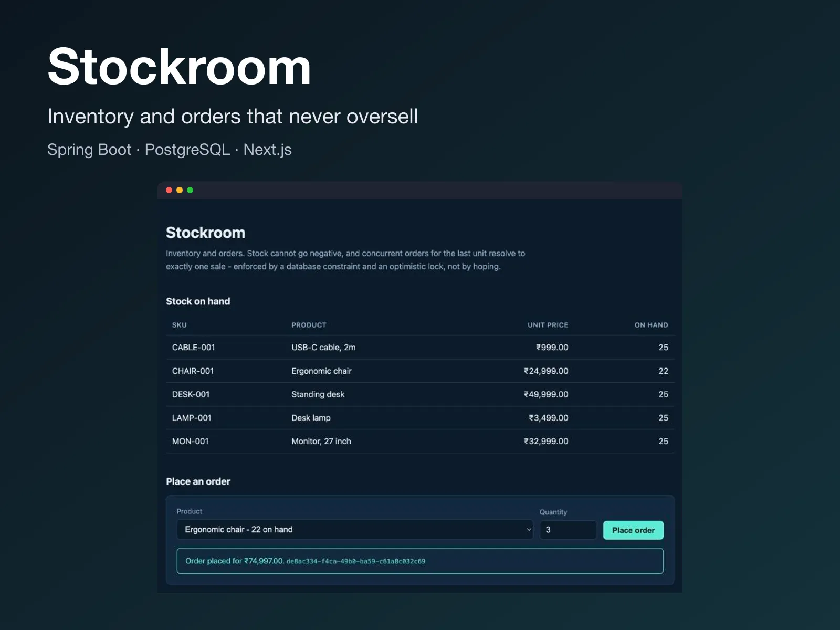Click the DESK-001 SKU cell
840x630 pixels.
point(191,394)
